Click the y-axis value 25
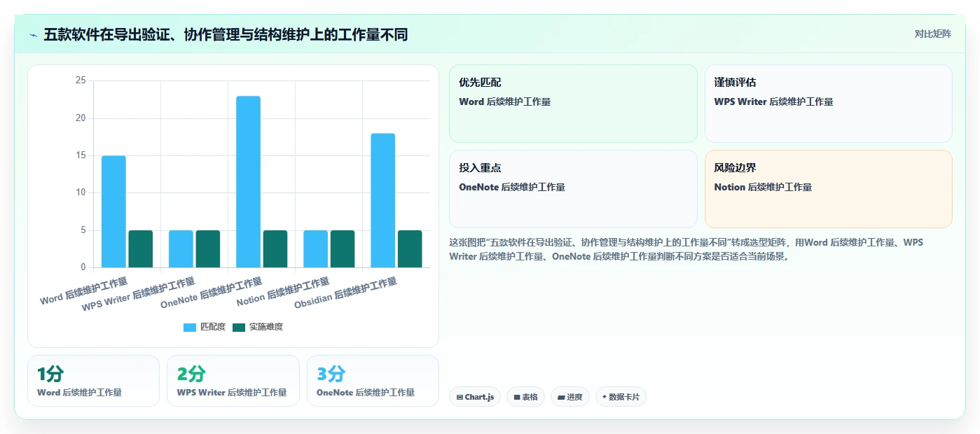 click(x=81, y=80)
